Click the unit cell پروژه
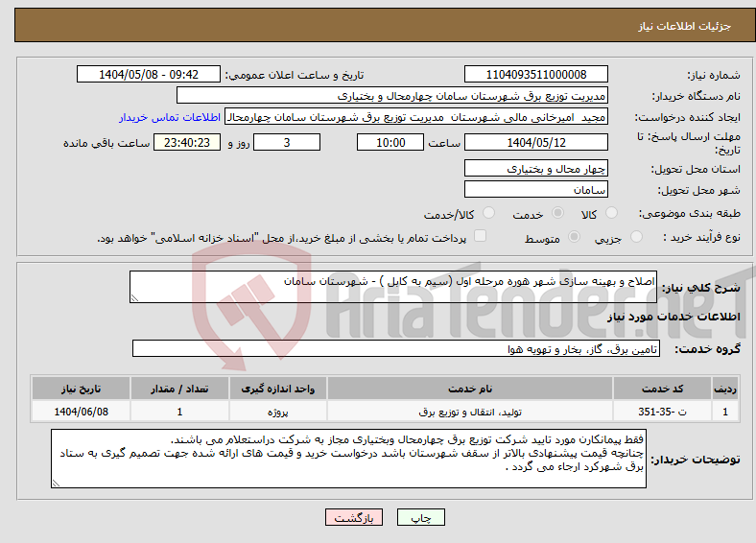The image size is (756, 543). tap(277, 412)
